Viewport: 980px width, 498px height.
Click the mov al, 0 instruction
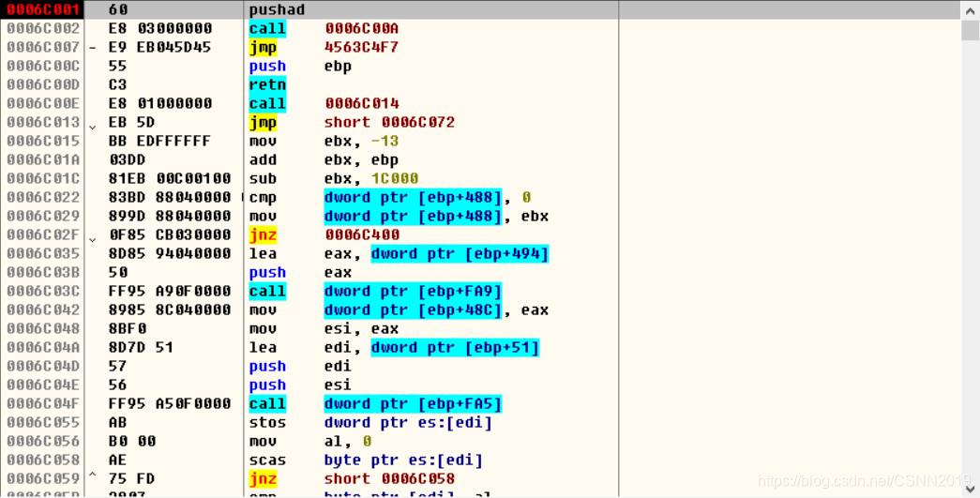pos(310,441)
